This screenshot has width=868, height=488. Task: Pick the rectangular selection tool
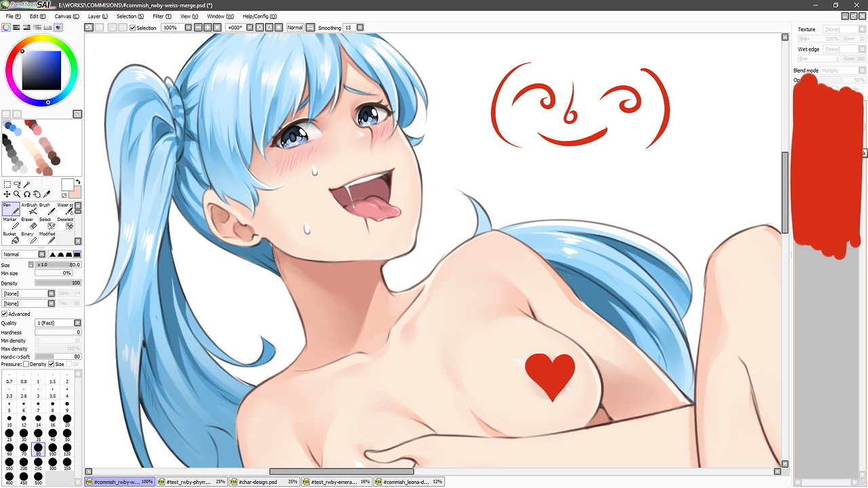pyautogui.click(x=7, y=184)
